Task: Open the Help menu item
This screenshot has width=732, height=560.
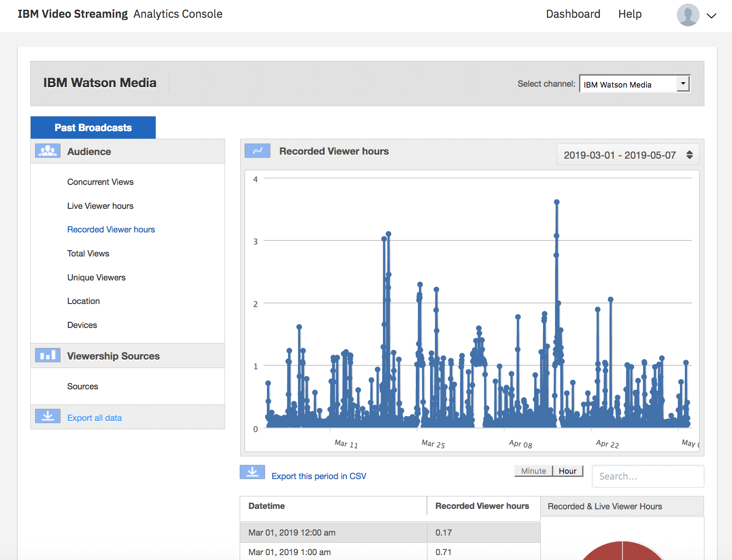Action: 630,14
